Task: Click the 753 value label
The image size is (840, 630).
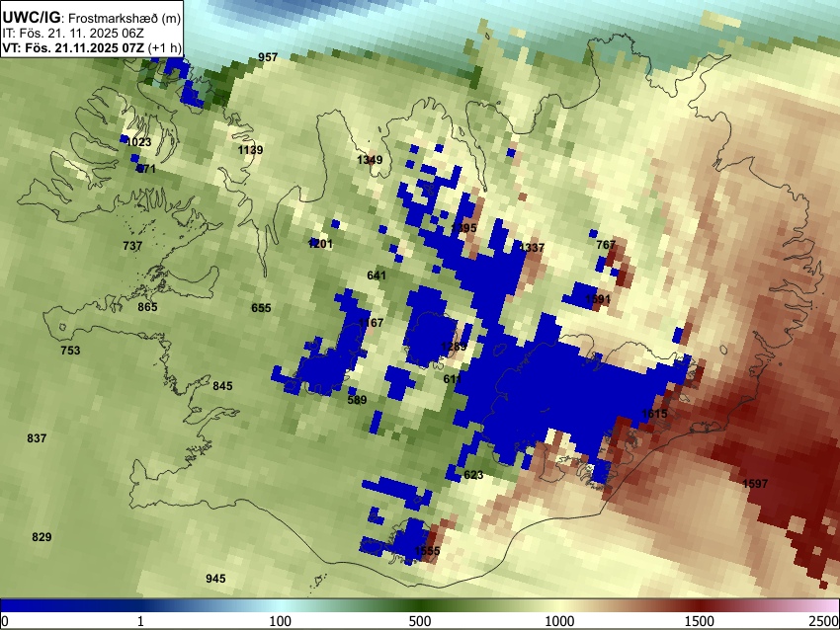Action: 70,351
